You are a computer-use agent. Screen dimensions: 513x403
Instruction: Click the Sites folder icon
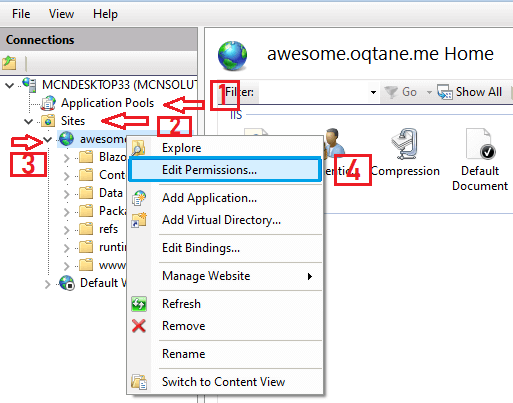(x=48, y=121)
